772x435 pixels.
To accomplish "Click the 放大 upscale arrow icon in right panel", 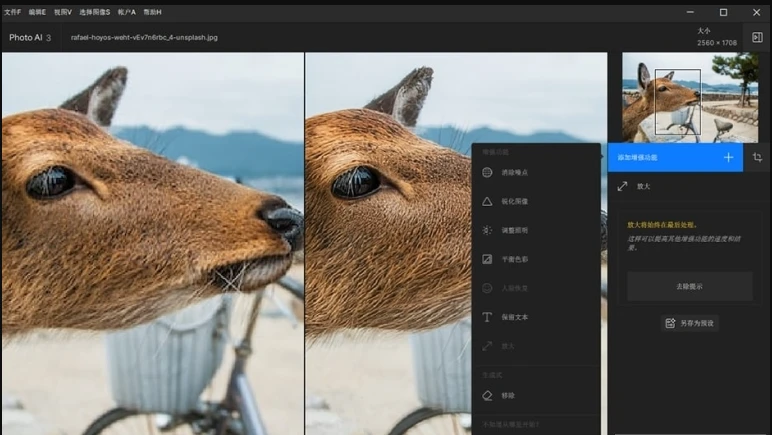I will 622,186.
